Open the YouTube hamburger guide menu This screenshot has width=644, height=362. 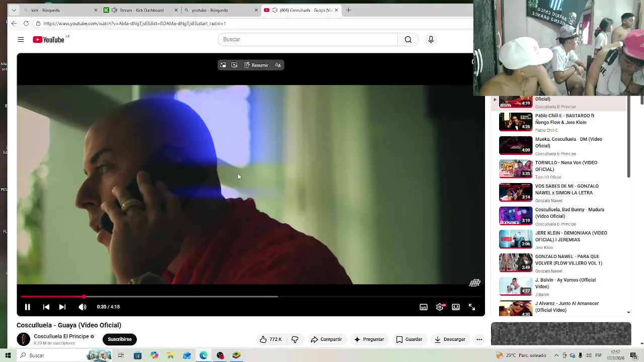coord(21,40)
